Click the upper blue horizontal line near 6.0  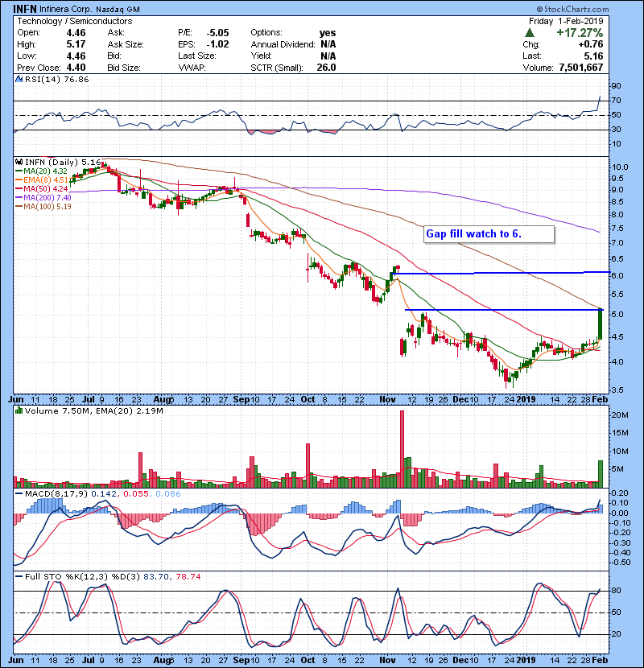501,273
